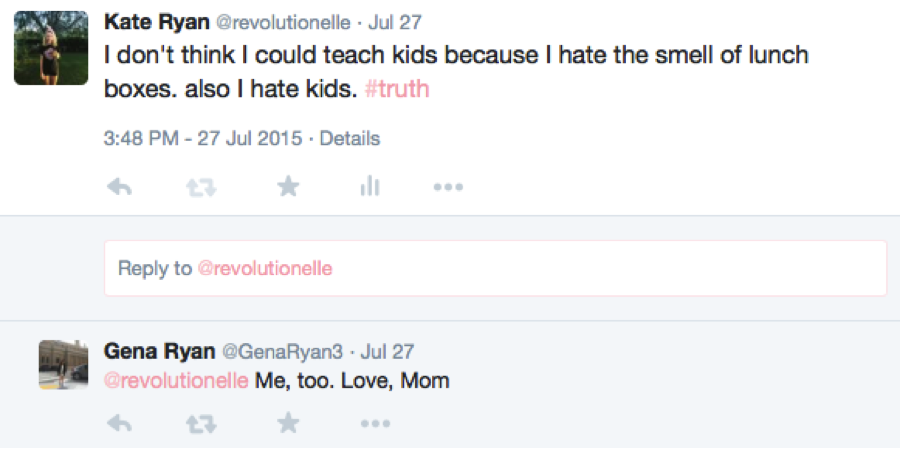Retweet Kate Ryan's lunch boxes tweet
This screenshot has width=900, height=449.
201,187
